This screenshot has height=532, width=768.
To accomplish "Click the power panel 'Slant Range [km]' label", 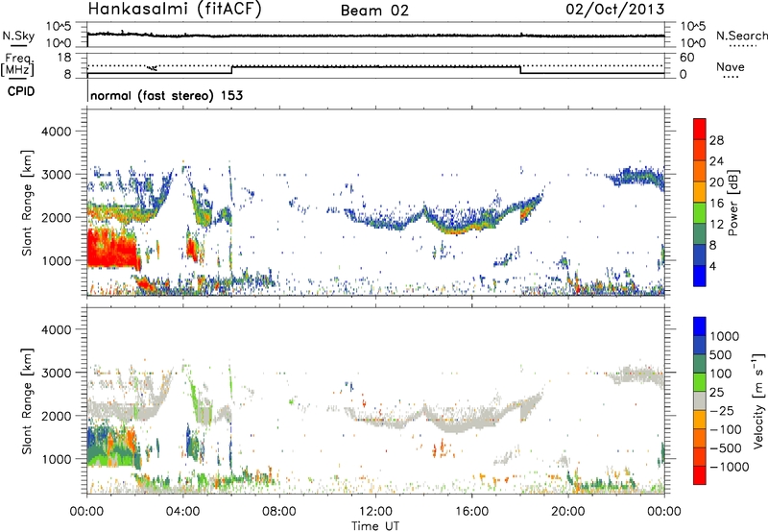I will 27,203.
